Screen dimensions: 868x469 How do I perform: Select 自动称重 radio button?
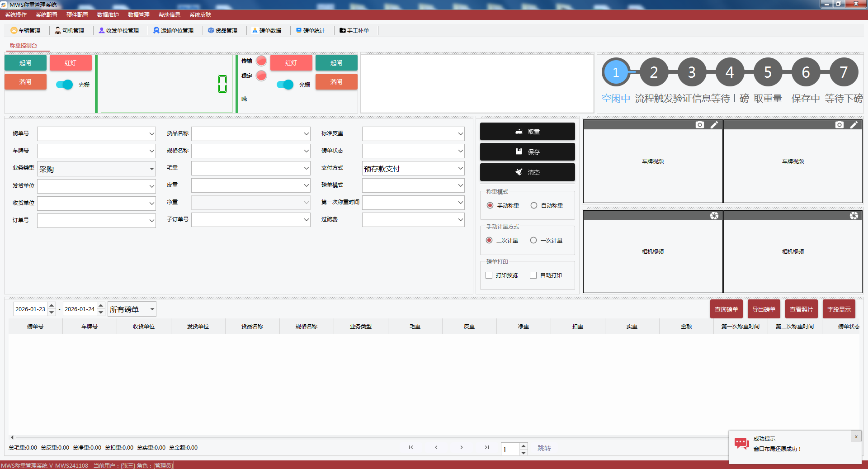click(534, 205)
